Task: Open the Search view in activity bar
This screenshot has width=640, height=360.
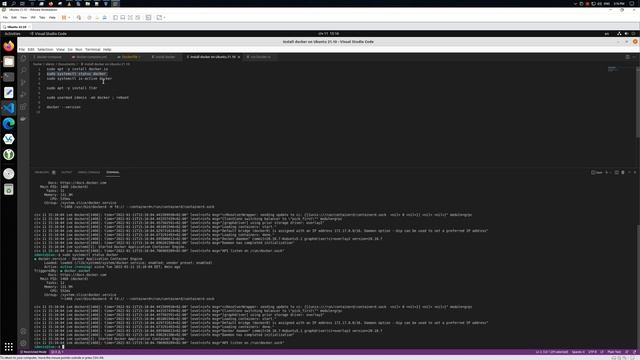Action: click(x=23, y=70)
